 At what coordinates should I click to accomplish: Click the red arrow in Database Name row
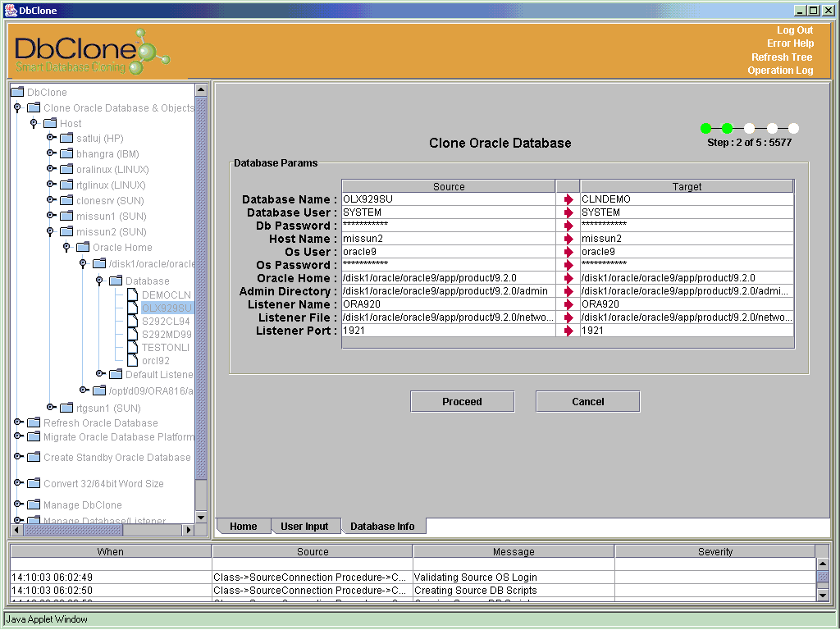point(568,199)
